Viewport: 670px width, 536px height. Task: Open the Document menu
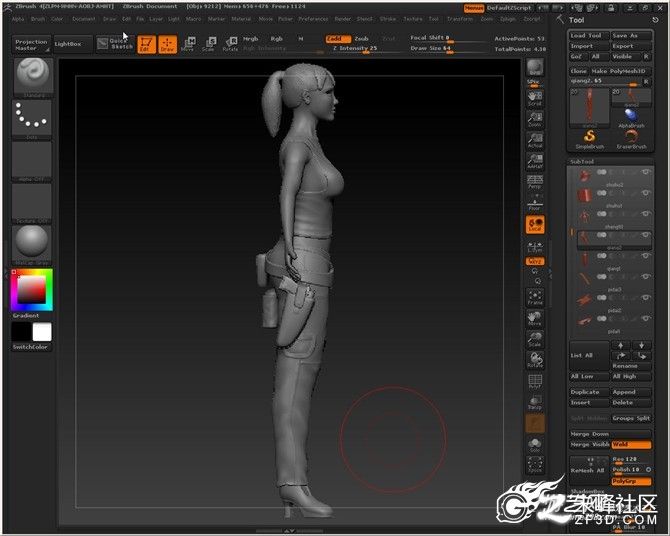[x=84, y=19]
